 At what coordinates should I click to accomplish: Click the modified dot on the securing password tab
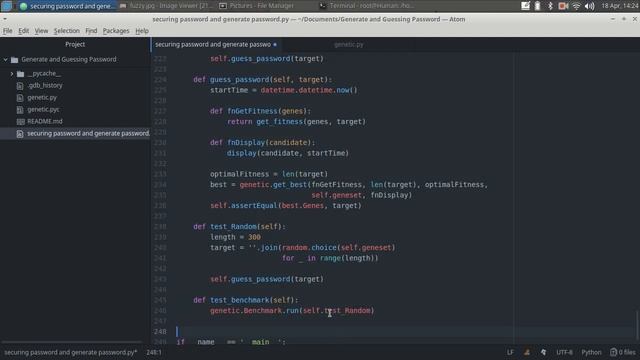pos(275,44)
